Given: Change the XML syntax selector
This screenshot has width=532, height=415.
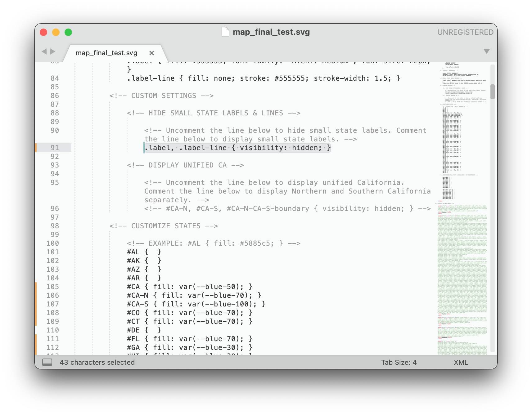Looking at the screenshot, I should point(461,362).
